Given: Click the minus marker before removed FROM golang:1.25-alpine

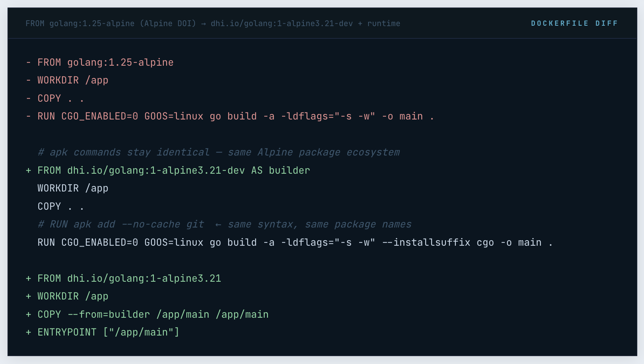Looking at the screenshot, I should click(28, 63).
